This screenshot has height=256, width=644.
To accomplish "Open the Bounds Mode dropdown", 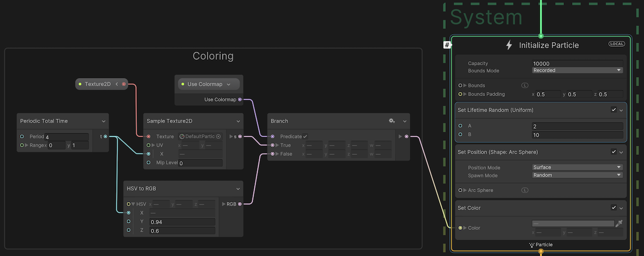I will (577, 70).
